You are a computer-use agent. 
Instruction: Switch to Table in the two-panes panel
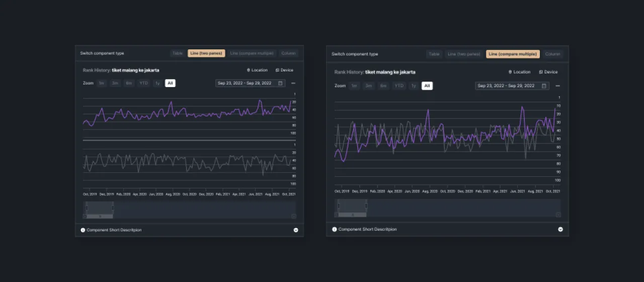click(x=178, y=53)
